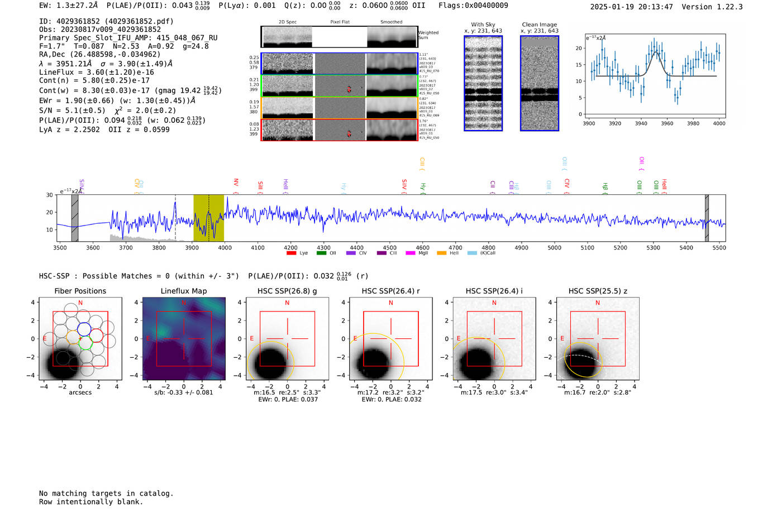Click the 2D Spec column header

coord(288,22)
